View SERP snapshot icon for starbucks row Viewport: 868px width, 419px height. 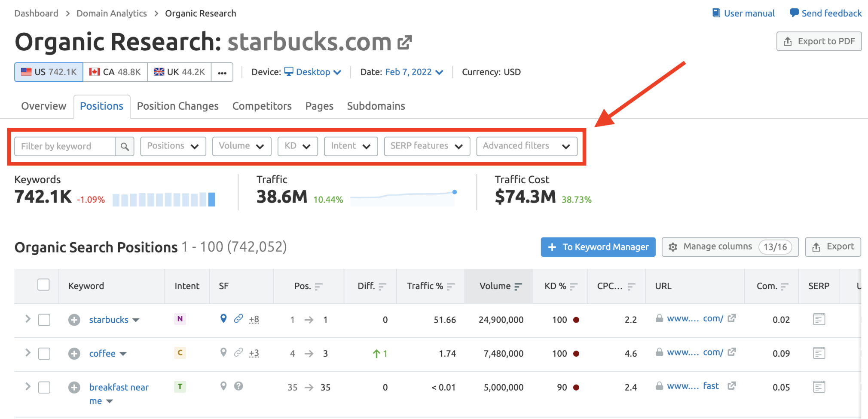pyautogui.click(x=819, y=319)
